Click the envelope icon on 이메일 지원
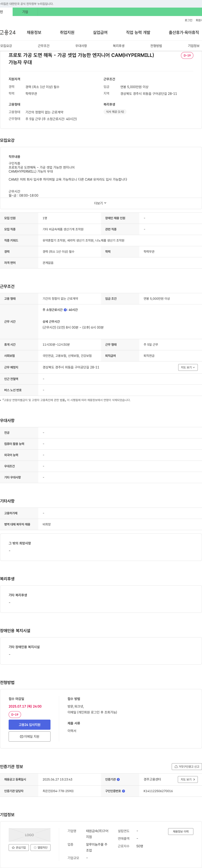The image size is (202, 868). coord(21,737)
